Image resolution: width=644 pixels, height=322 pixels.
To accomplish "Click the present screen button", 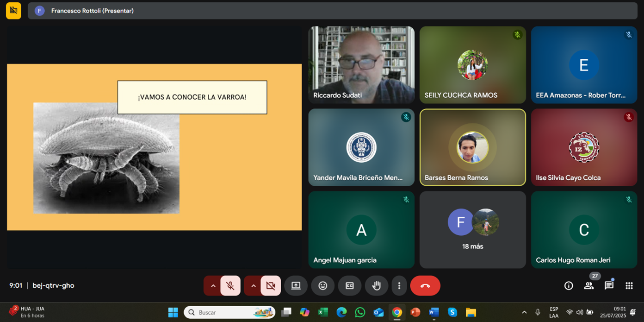I will pos(296,286).
